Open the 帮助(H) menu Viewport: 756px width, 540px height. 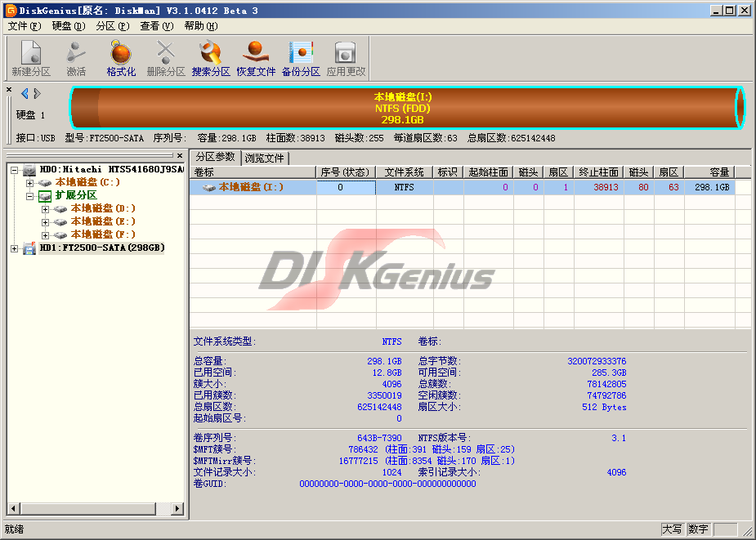pyautogui.click(x=200, y=26)
